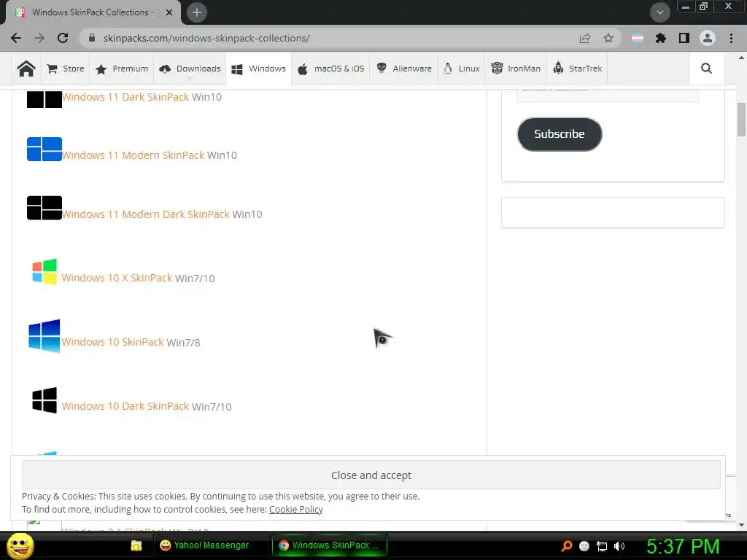Open the Cookie Policy link
This screenshot has width=747, height=560.
(296, 509)
